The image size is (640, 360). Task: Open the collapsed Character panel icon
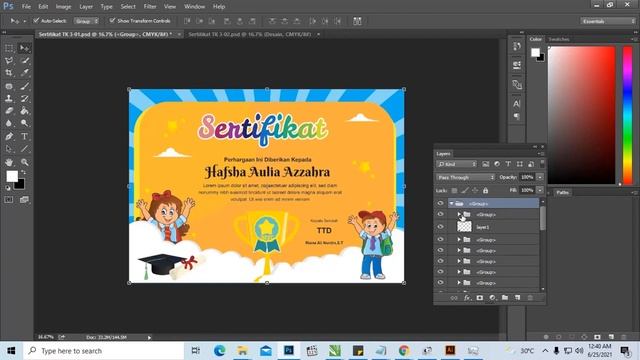point(517,103)
